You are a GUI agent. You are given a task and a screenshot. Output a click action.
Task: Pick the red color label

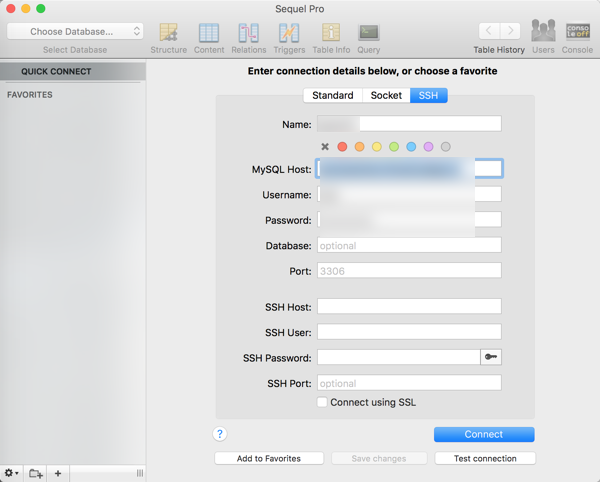[342, 147]
